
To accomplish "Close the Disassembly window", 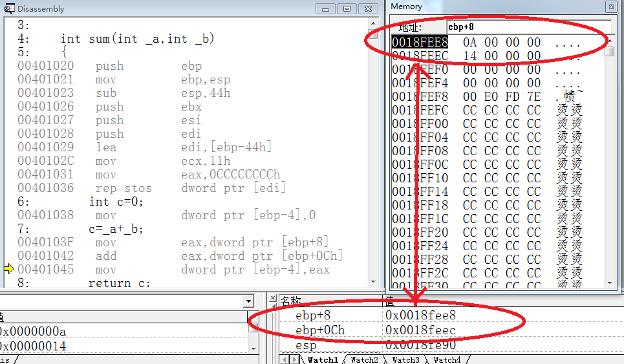I will (369, 9).
